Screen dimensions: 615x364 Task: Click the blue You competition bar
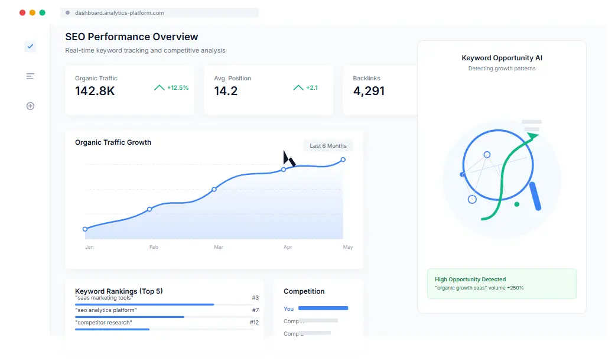323,308
